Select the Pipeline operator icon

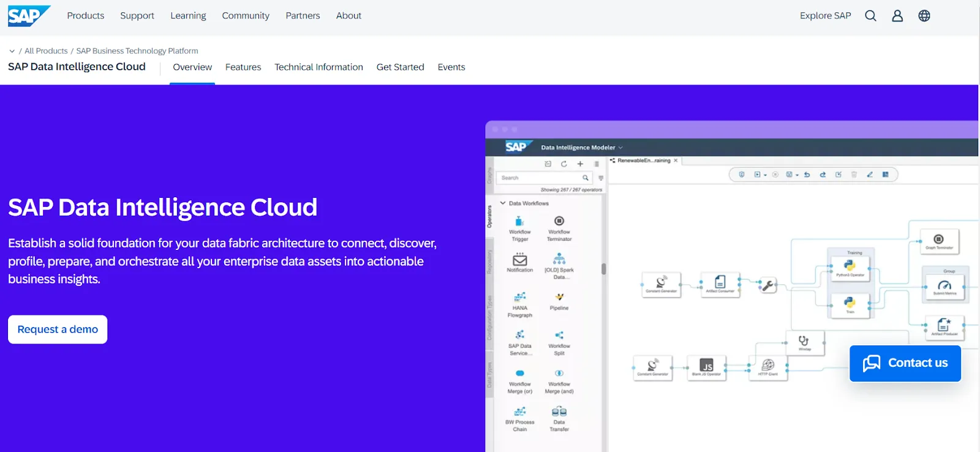[x=559, y=297]
